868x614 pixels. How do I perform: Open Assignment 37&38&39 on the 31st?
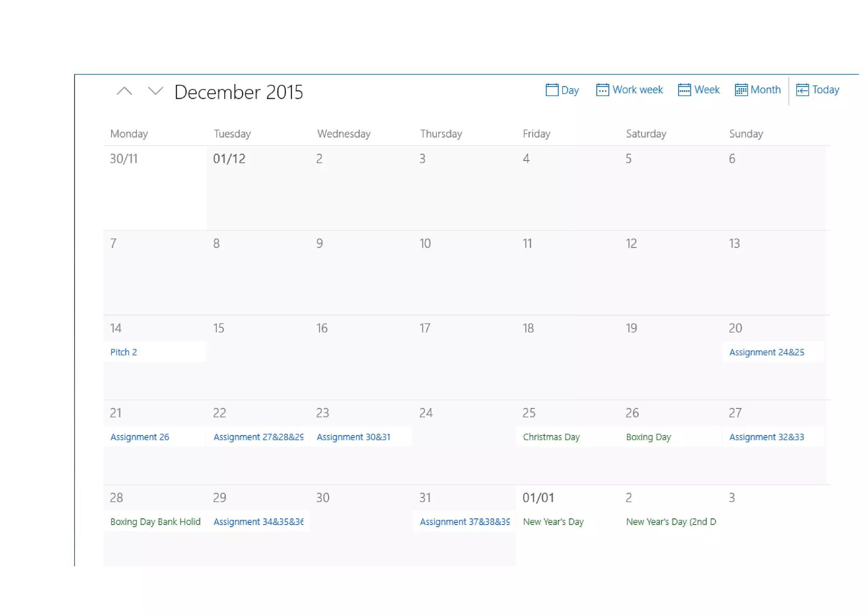click(464, 522)
